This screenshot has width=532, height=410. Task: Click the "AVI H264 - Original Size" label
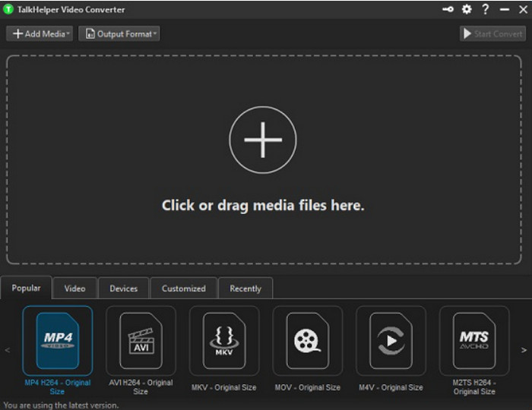pyautogui.click(x=141, y=387)
